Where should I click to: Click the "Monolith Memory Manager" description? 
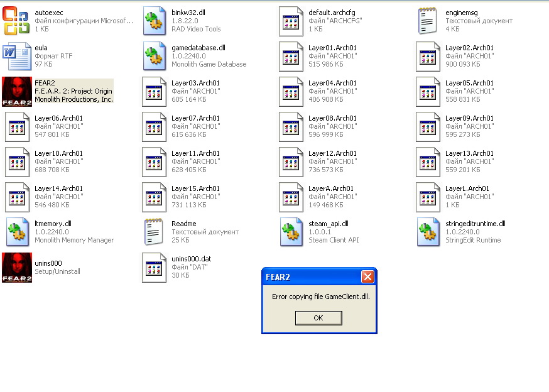pos(74,240)
